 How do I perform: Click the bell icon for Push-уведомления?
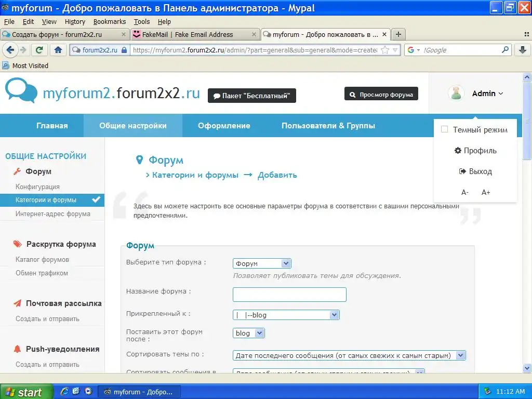(x=17, y=349)
